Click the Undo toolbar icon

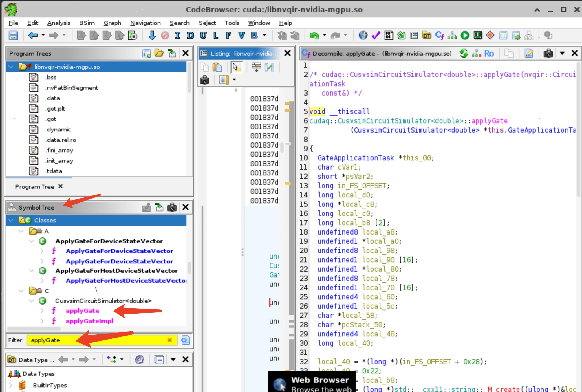pos(314,36)
